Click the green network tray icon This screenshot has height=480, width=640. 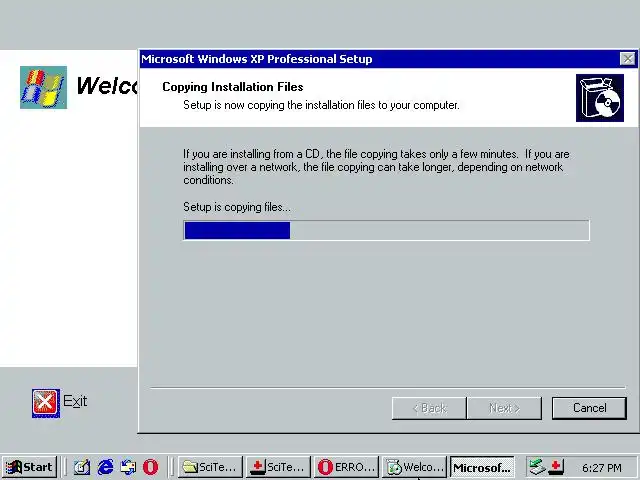[x=537, y=467]
